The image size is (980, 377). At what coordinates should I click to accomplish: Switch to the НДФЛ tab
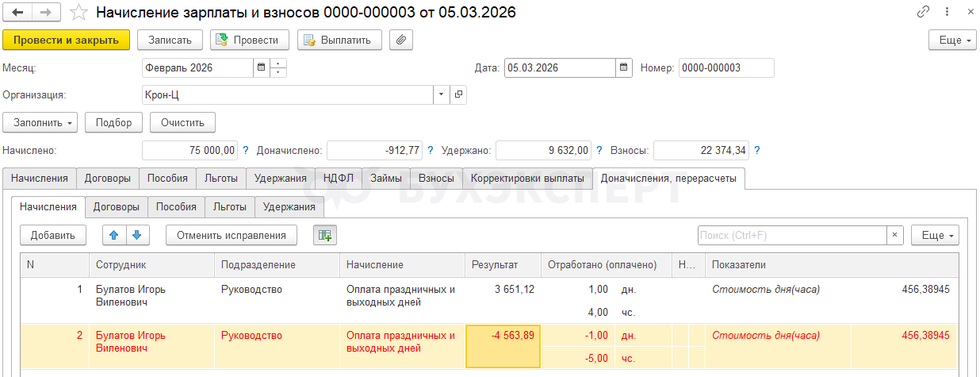click(339, 179)
